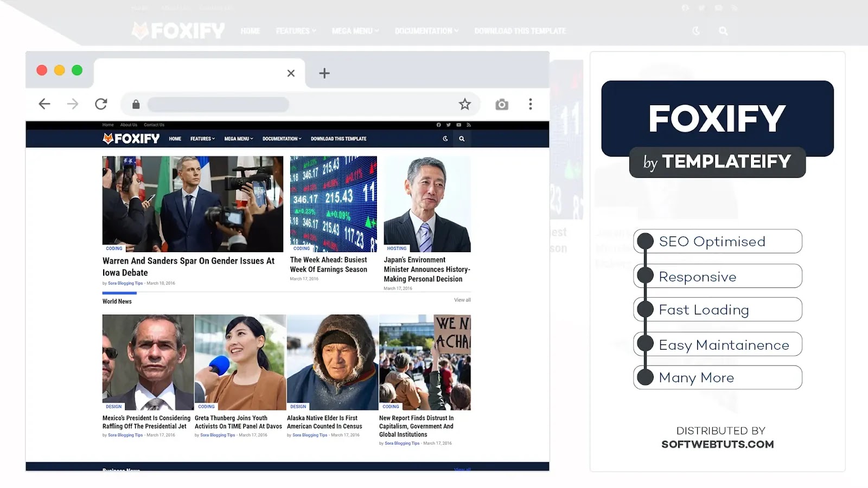The width and height of the screenshot is (868, 488).
Task: Click Japan's Environment Minister photo
Action: point(427,204)
